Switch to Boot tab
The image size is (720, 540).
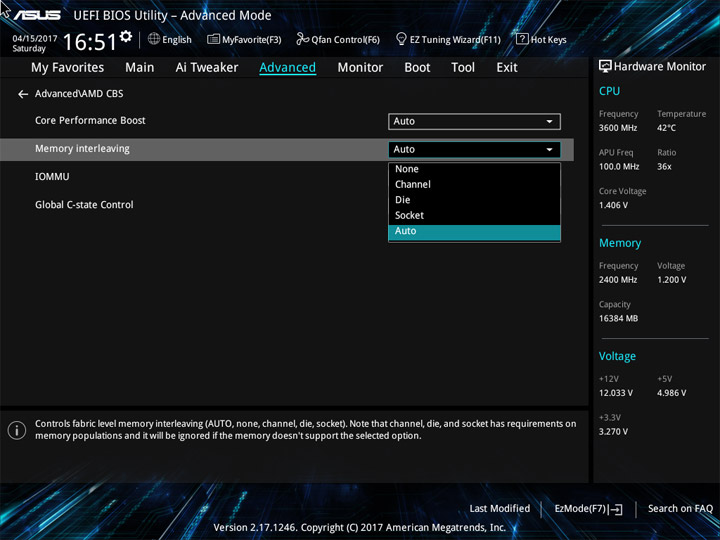click(x=417, y=68)
